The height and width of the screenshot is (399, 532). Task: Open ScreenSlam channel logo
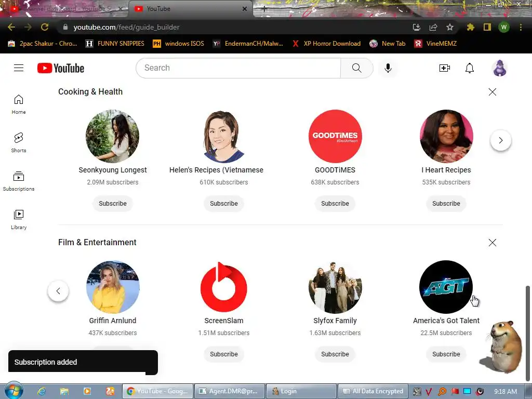[x=224, y=287]
